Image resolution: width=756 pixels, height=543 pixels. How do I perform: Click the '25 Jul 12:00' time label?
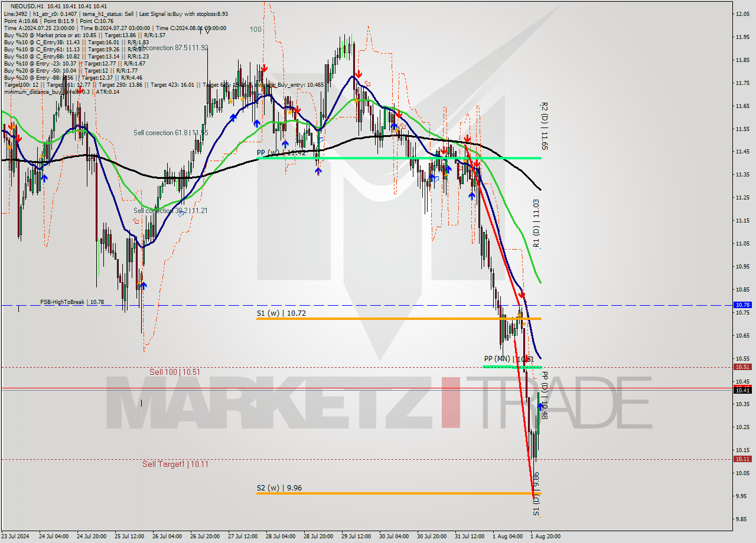129,537
